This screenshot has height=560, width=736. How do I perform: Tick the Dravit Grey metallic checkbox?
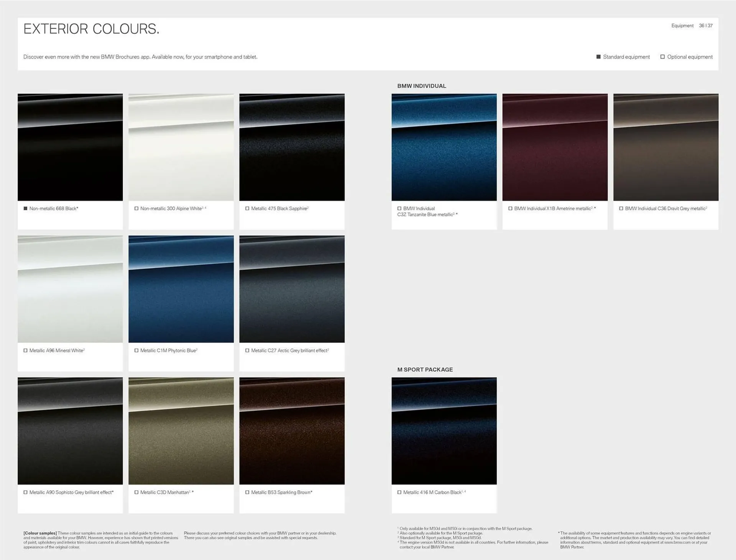tap(621, 209)
